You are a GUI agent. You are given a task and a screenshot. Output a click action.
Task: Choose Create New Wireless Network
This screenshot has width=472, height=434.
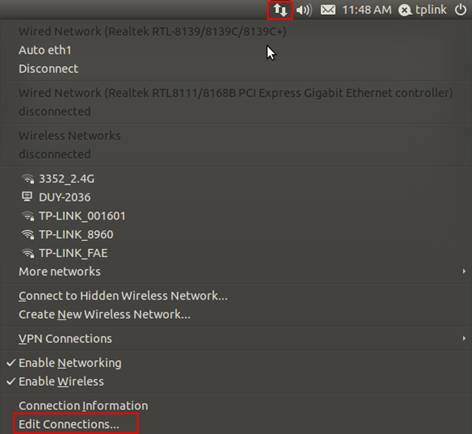coord(105,314)
